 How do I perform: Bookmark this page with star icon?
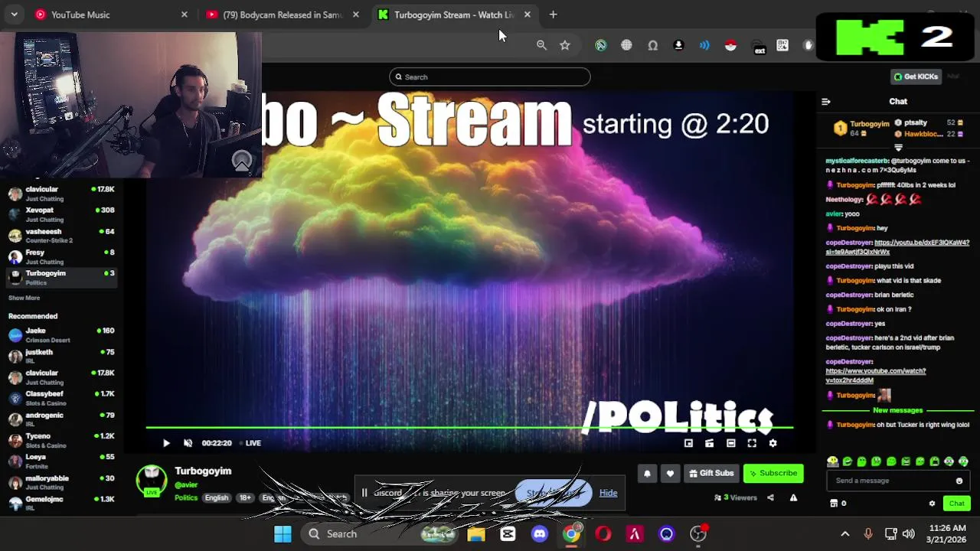(565, 45)
